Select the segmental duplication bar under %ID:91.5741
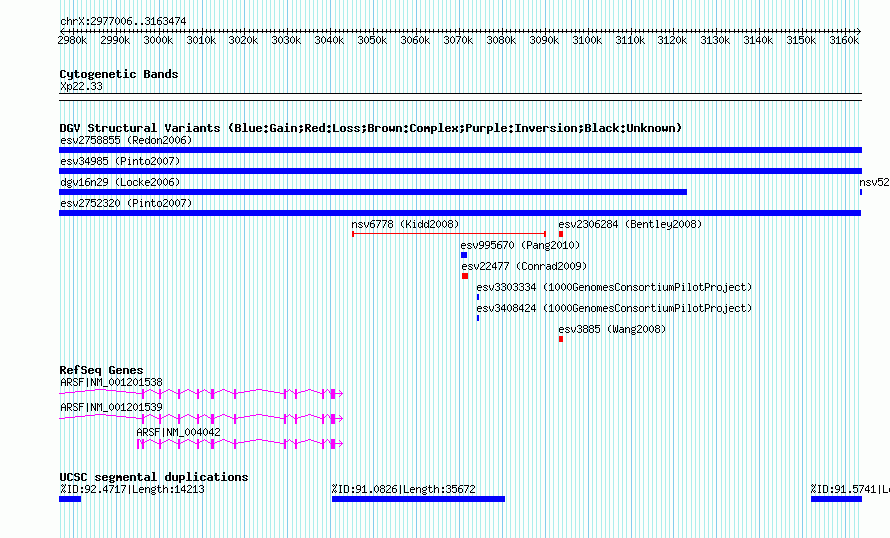Screen dimensions: 890x538 [837, 499]
